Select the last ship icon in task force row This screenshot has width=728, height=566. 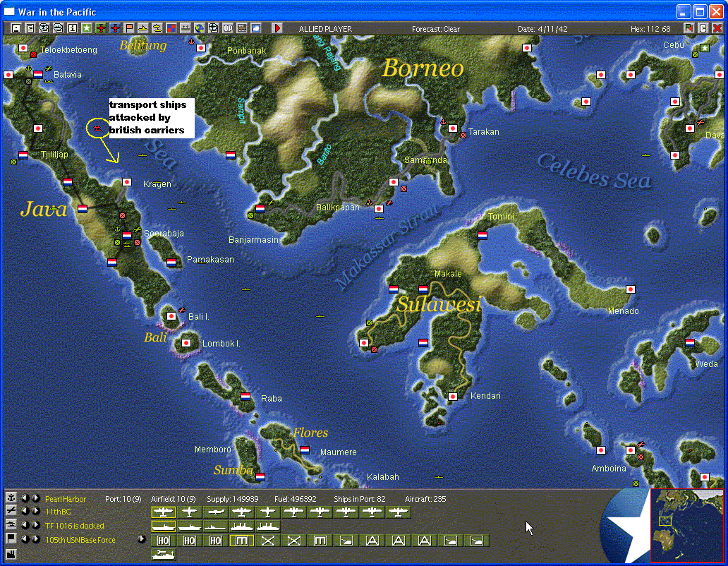click(268, 526)
